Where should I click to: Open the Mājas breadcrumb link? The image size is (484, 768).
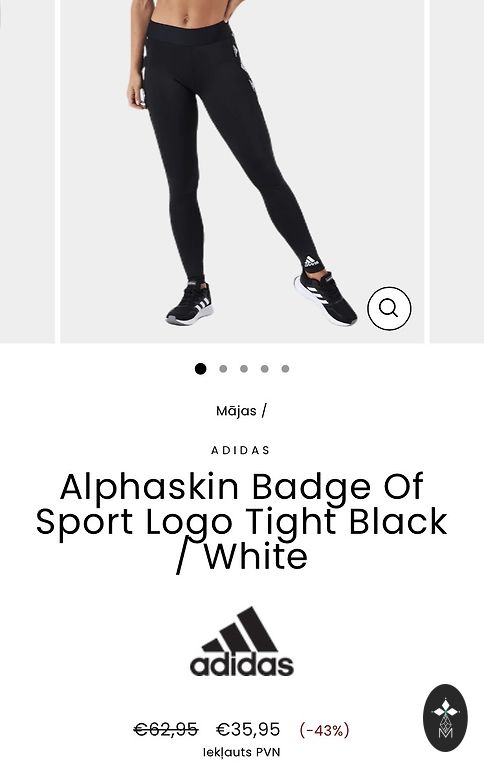236,411
